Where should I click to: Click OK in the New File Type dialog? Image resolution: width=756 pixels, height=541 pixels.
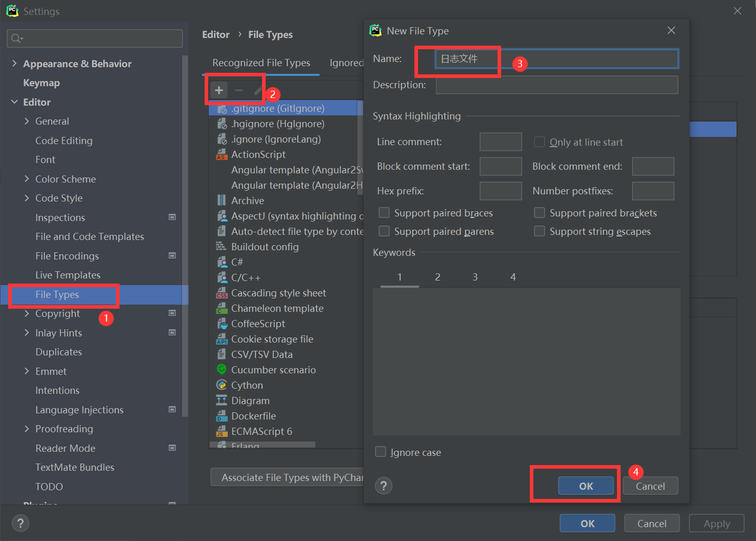[x=585, y=486]
